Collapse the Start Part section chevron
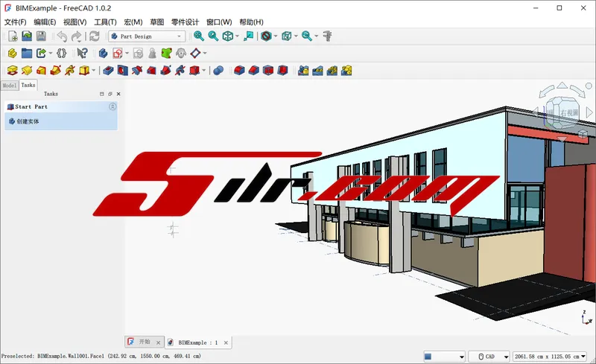 click(112, 106)
